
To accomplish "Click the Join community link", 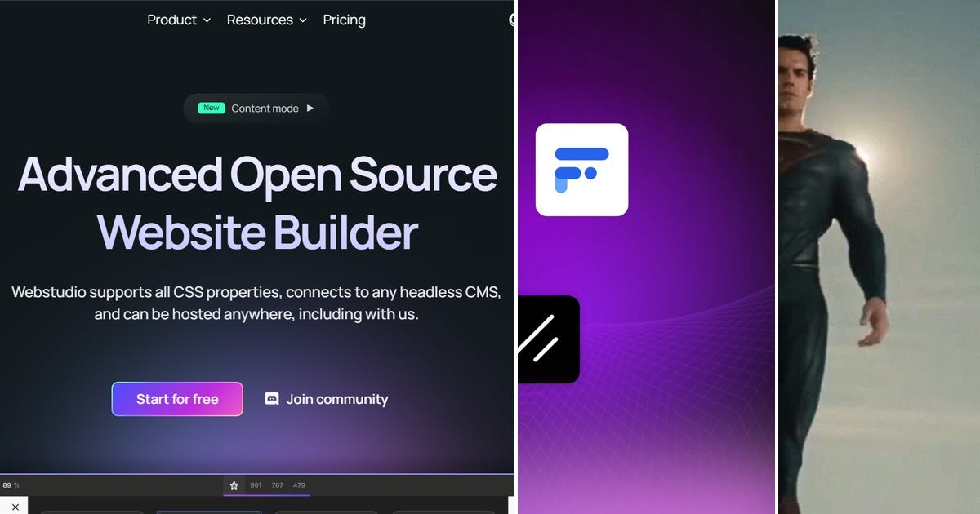I will tap(336, 399).
